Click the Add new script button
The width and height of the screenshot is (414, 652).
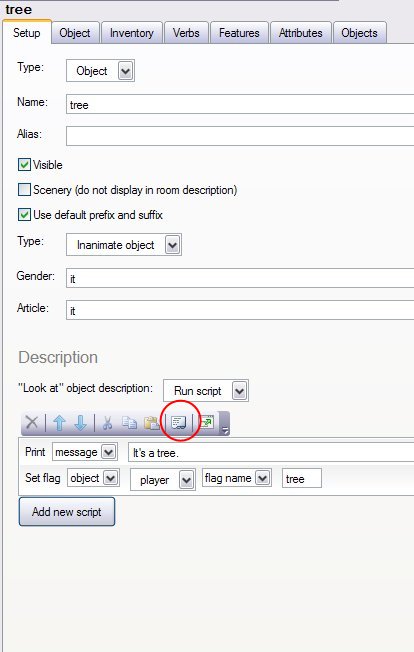click(67, 511)
